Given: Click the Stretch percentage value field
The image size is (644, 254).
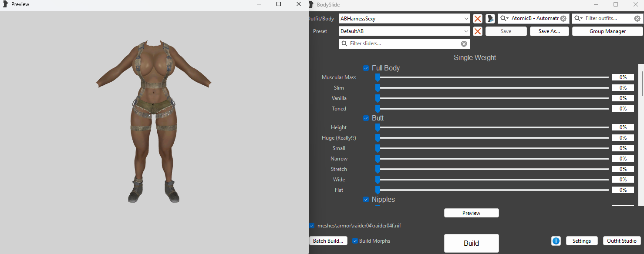Looking at the screenshot, I should point(623,169).
